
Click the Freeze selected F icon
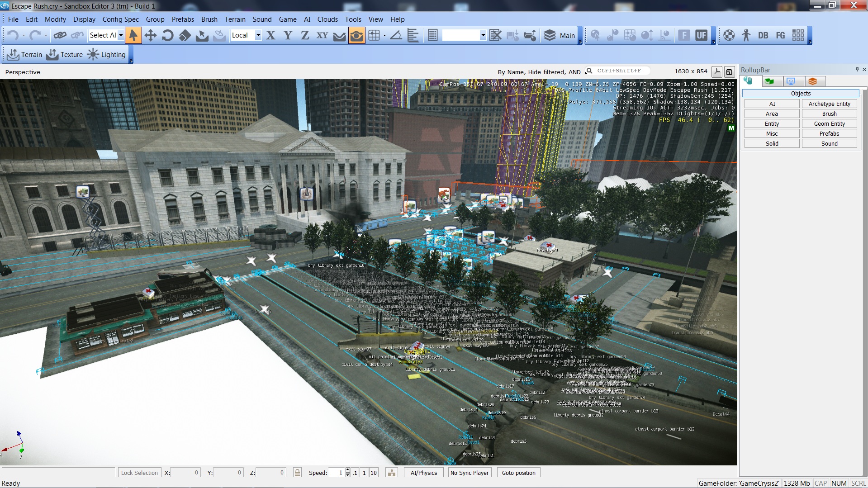click(684, 35)
